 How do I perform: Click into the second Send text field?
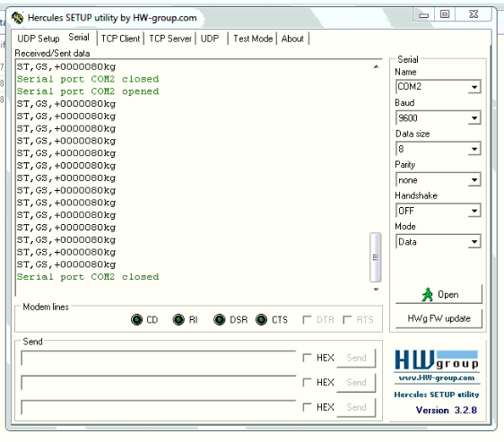159,382
